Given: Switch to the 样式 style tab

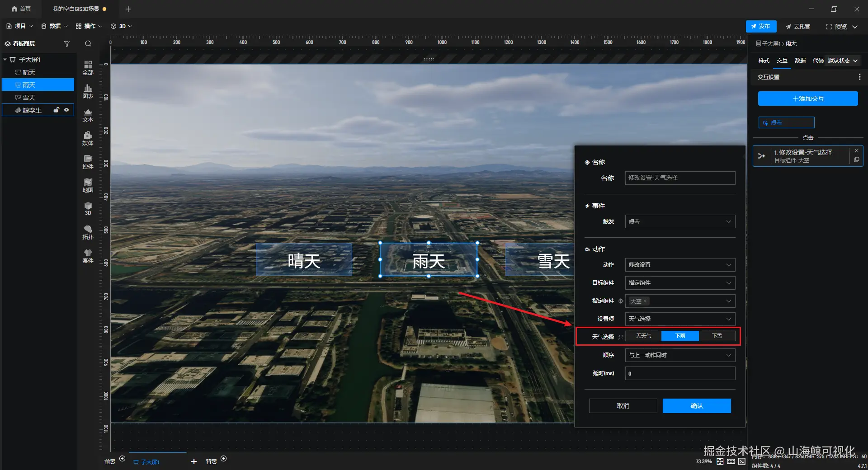Looking at the screenshot, I should click(x=764, y=61).
